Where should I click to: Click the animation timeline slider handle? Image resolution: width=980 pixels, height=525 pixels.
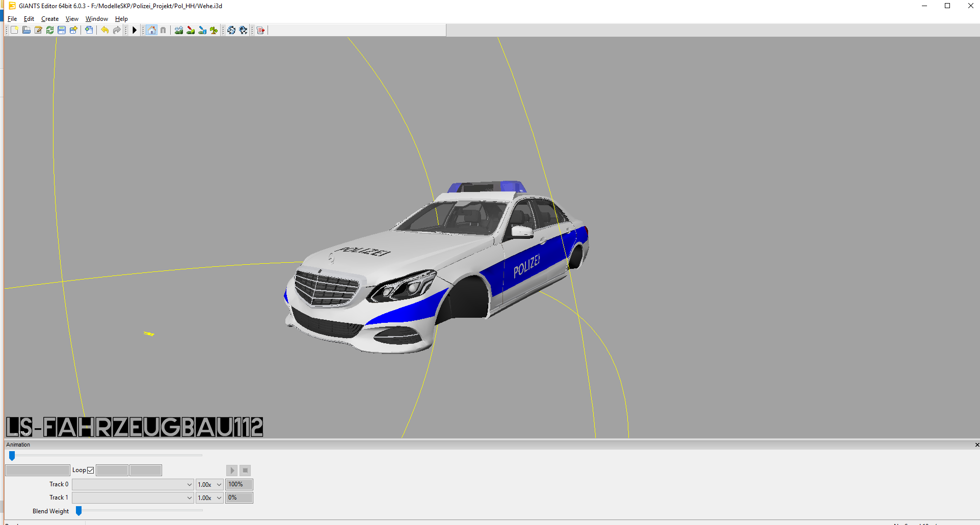[12, 456]
